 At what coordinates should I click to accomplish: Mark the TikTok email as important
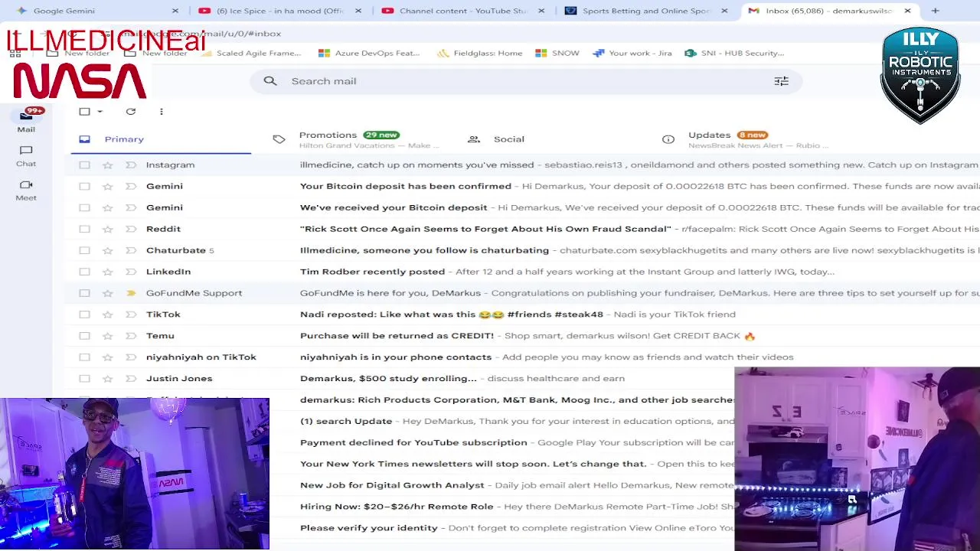131,315
